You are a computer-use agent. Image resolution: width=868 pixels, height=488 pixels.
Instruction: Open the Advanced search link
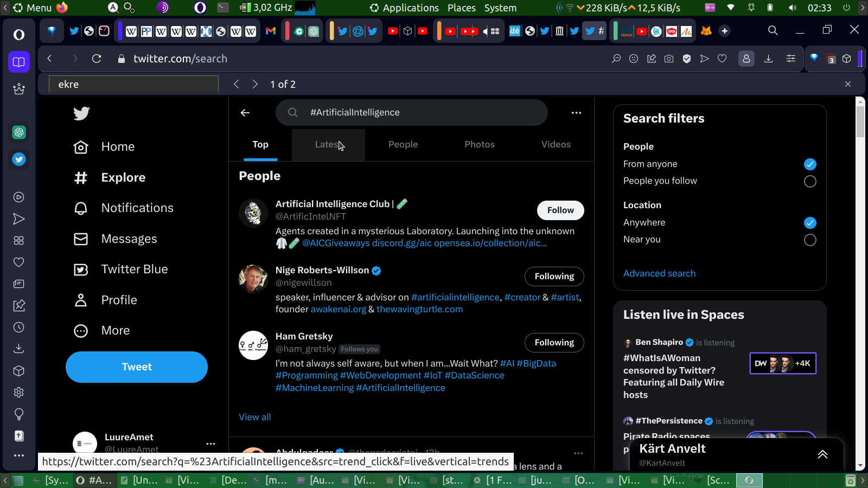659,274
